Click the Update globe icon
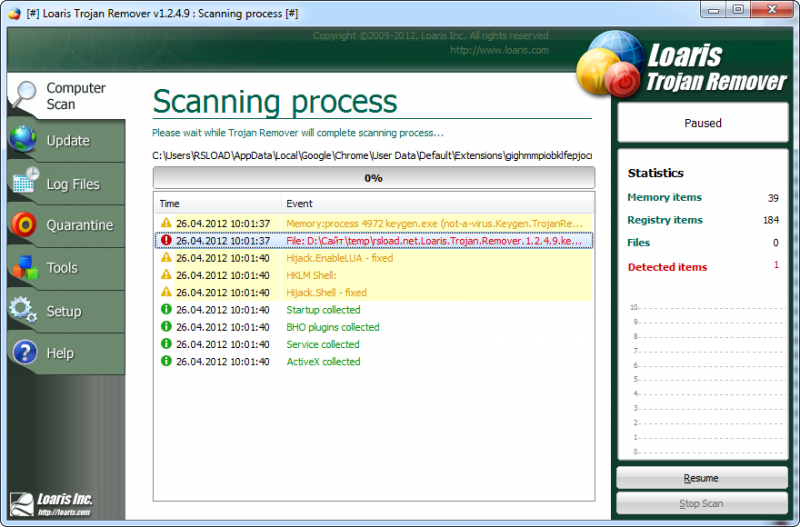The image size is (800, 527). point(23,139)
